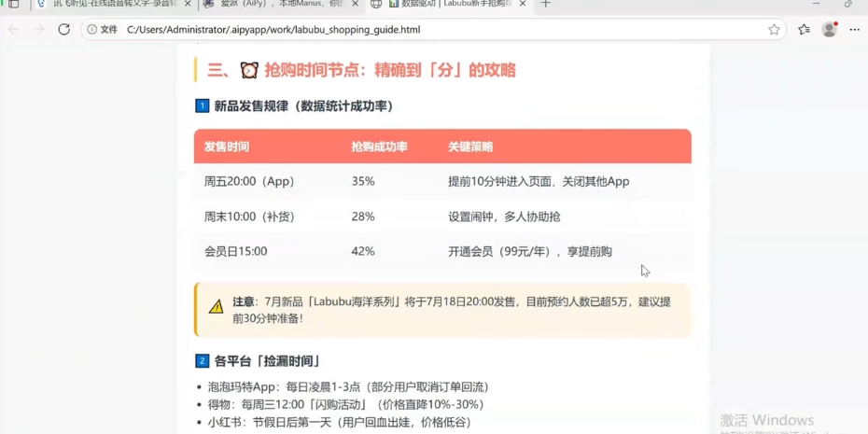Click cell 会员日15:00
The image size is (868, 434).
click(x=236, y=251)
